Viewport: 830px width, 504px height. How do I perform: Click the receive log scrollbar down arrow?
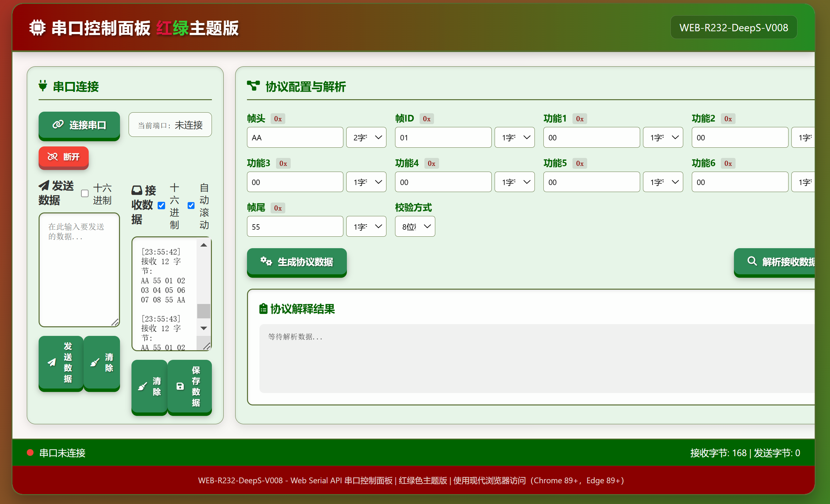[x=204, y=328]
